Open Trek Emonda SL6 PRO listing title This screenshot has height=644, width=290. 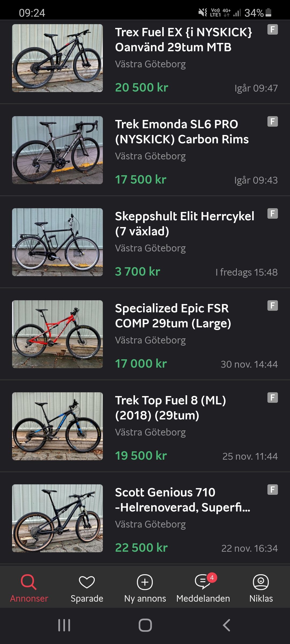pos(182,132)
